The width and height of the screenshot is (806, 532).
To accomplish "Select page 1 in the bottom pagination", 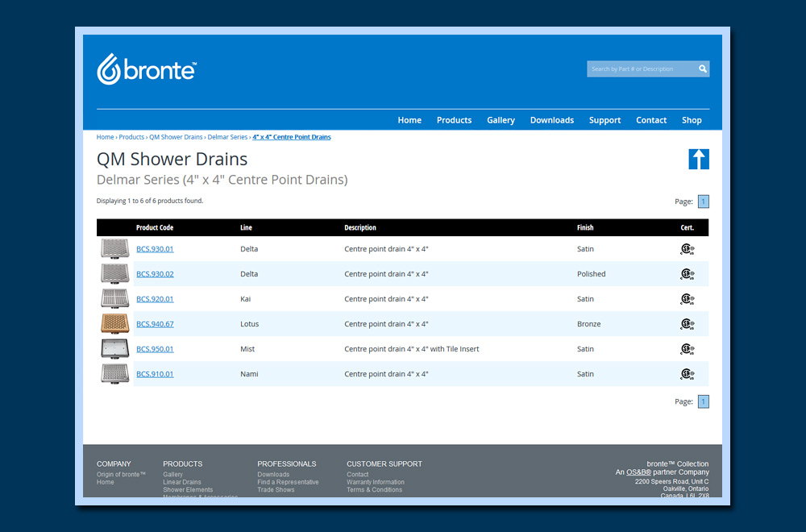I will 703,401.
